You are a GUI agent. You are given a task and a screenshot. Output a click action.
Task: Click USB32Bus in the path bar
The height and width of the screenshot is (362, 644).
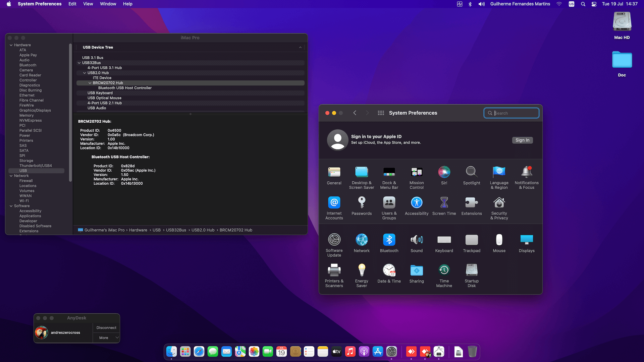(x=176, y=230)
